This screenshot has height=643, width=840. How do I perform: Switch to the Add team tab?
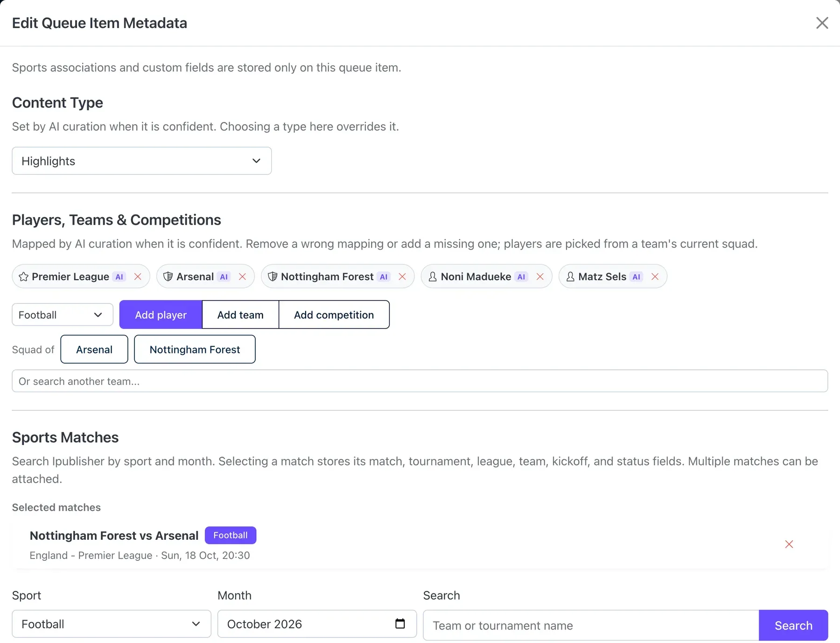(240, 315)
